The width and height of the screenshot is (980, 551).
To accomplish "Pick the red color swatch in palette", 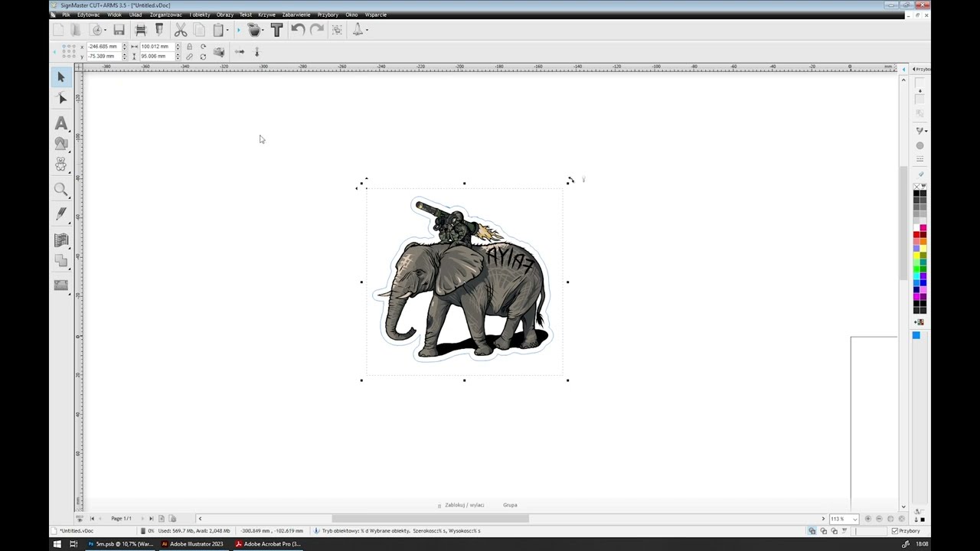I will tap(917, 235).
